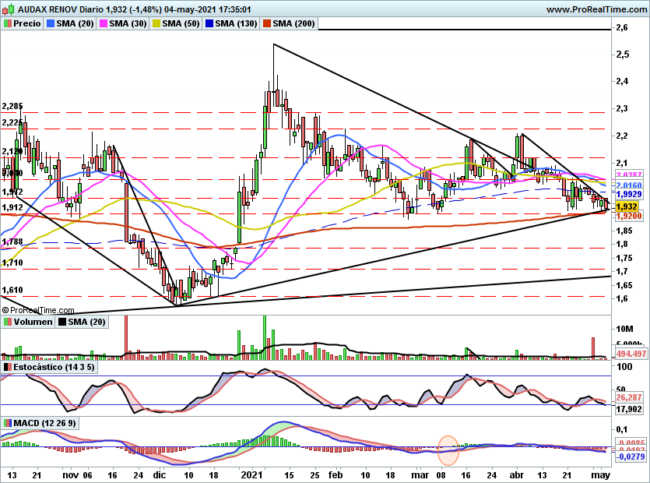The height and width of the screenshot is (483, 650).
Task: Click the Volumen panel label
Action: coord(33,322)
